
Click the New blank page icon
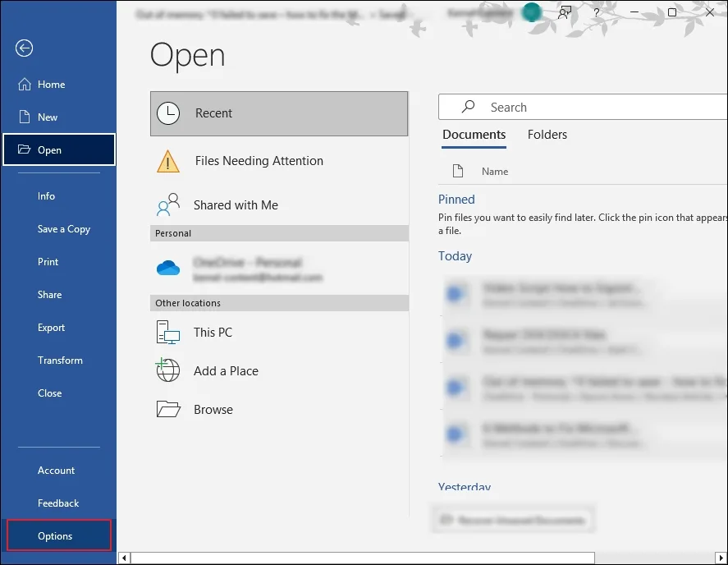(x=24, y=117)
